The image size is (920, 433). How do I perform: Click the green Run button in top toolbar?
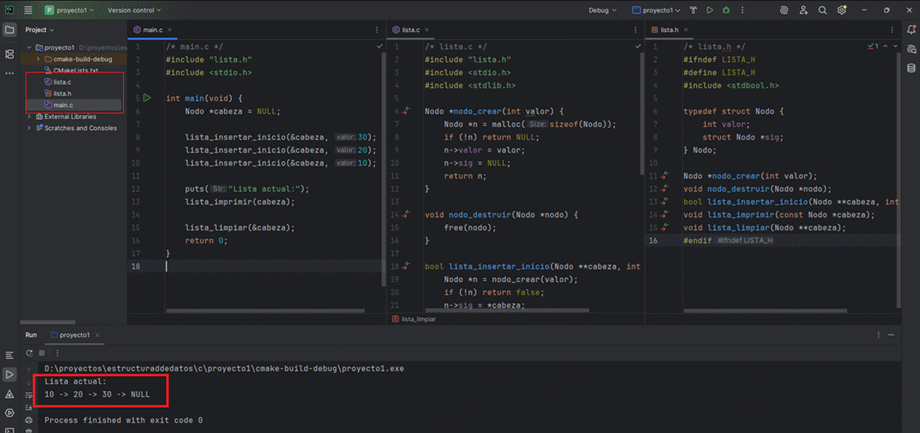click(710, 10)
